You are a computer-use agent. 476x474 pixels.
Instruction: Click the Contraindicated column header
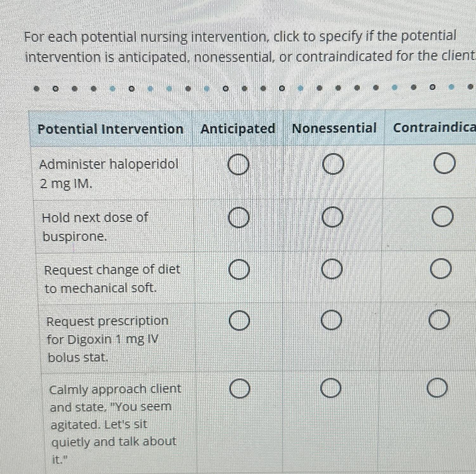tap(434, 127)
